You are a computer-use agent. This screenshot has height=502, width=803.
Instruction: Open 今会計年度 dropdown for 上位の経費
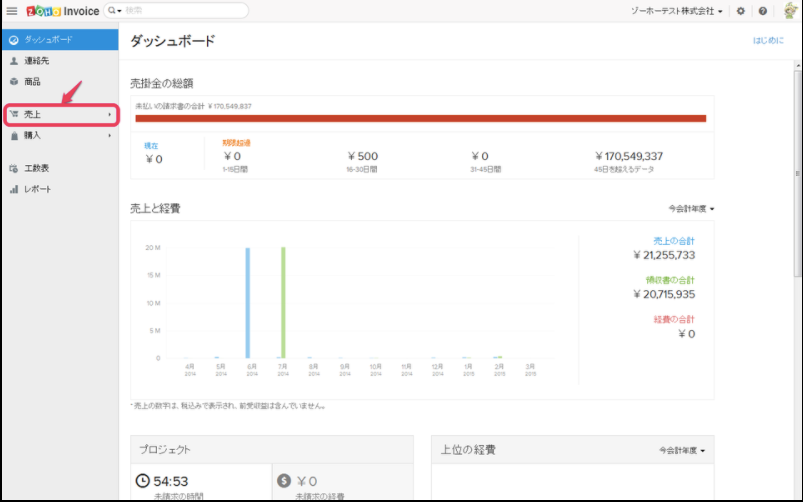tap(682, 451)
